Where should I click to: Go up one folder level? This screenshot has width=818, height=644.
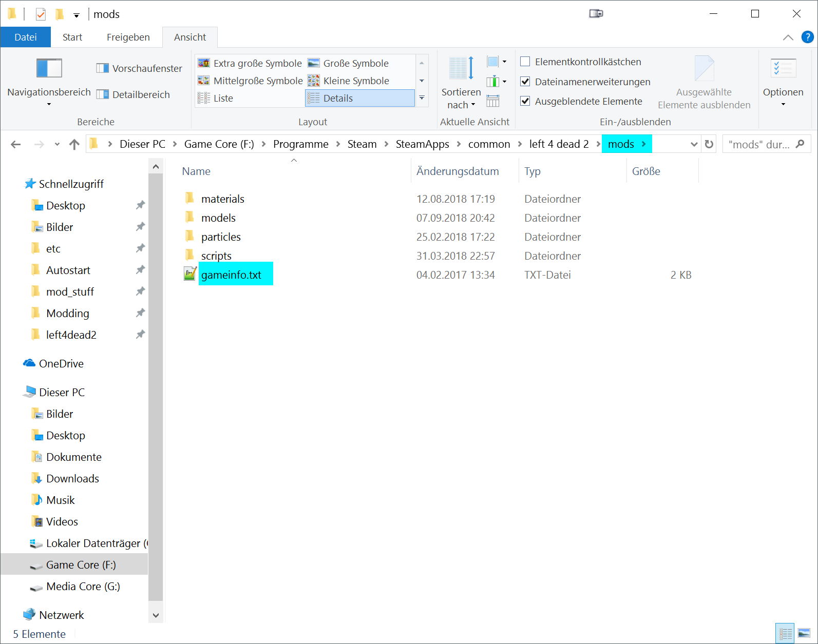pyautogui.click(x=74, y=144)
